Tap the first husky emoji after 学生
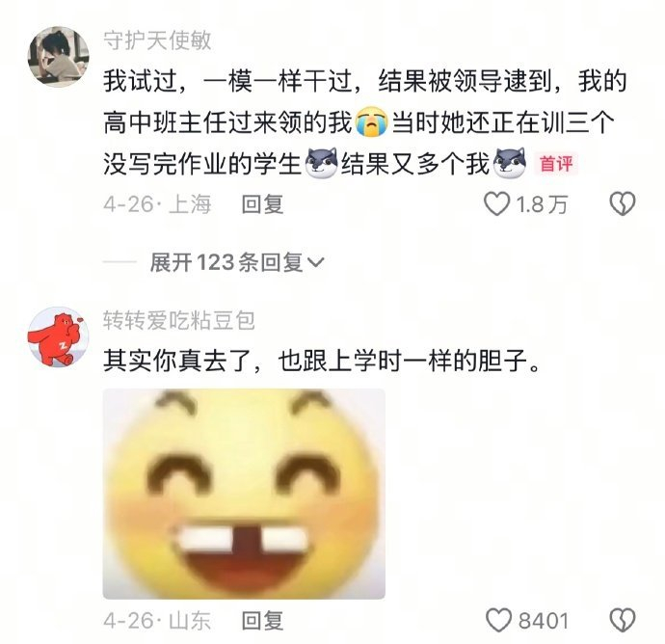 (x=322, y=163)
